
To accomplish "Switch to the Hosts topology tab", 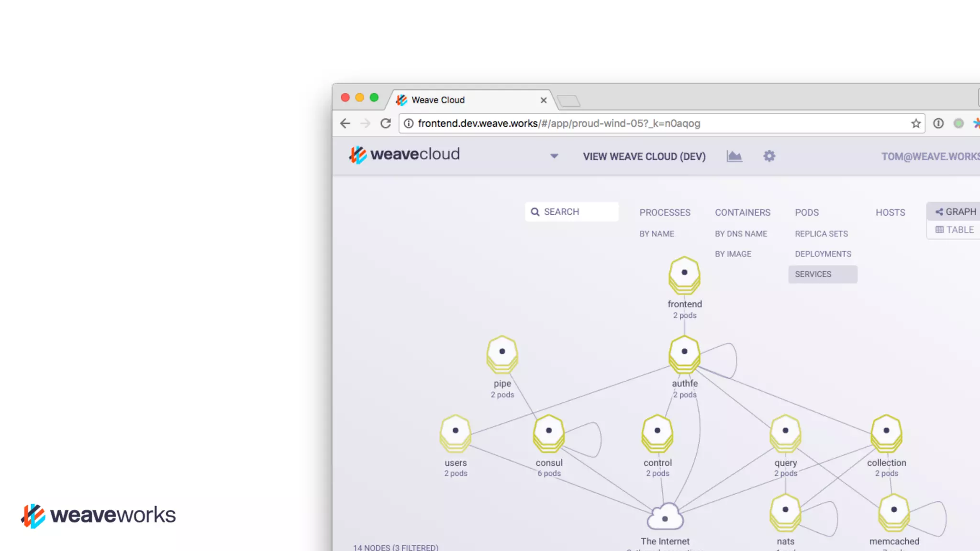I will [890, 212].
